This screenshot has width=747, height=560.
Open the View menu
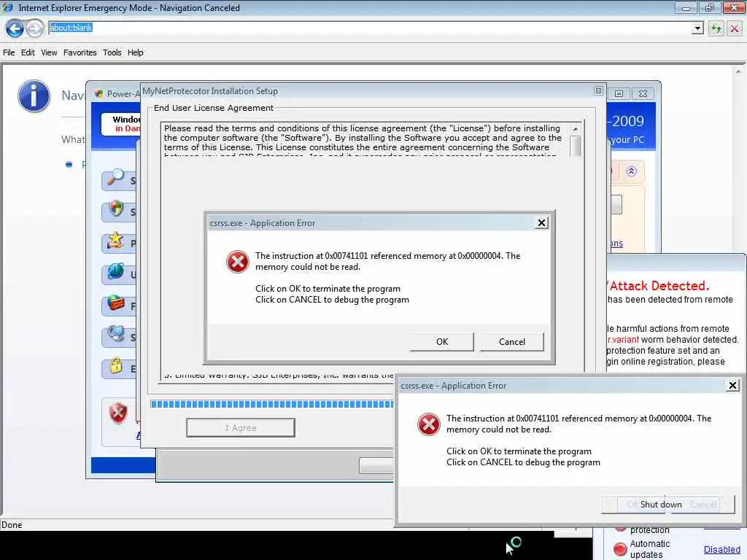[x=49, y=52]
